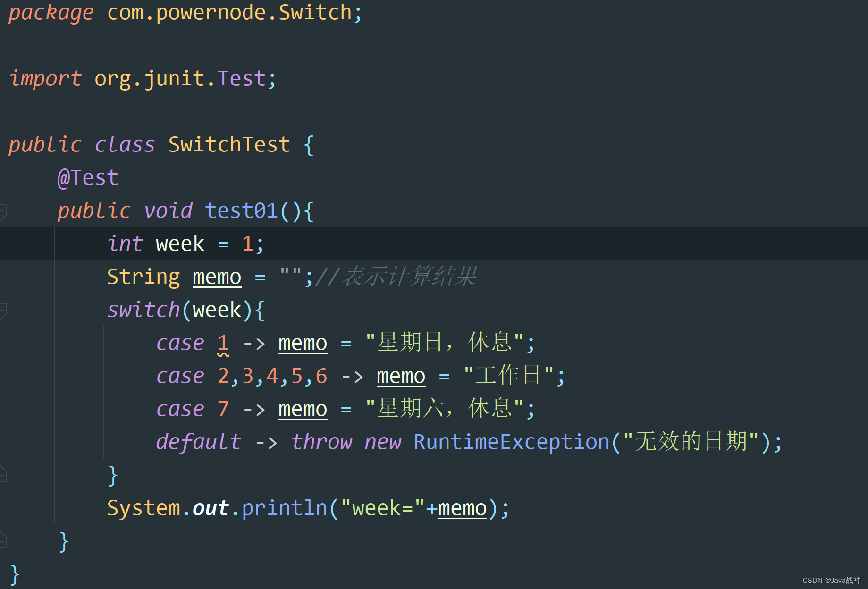Collapse the SwitchTest class fold marker
Image resolution: width=868 pixels, height=589 pixels.
pos(4,145)
